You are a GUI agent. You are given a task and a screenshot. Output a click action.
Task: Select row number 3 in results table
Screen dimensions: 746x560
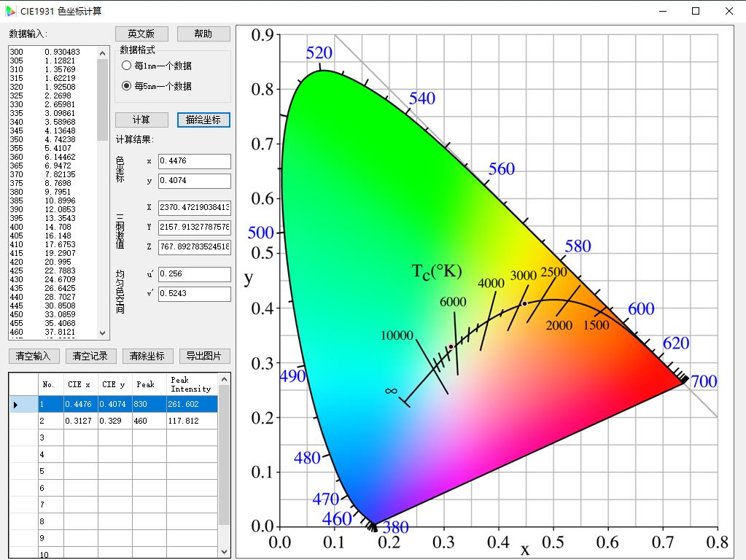(51, 437)
